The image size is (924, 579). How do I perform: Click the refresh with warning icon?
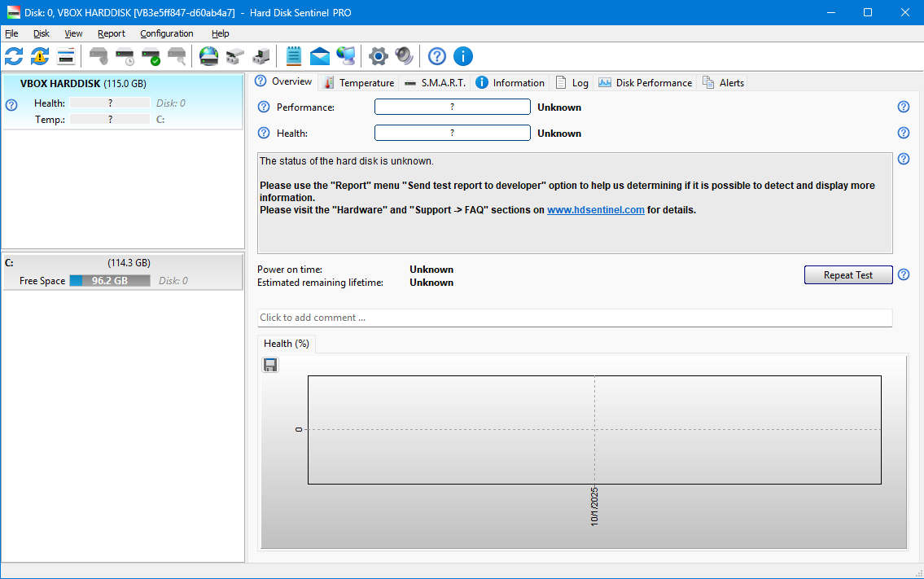click(x=40, y=56)
